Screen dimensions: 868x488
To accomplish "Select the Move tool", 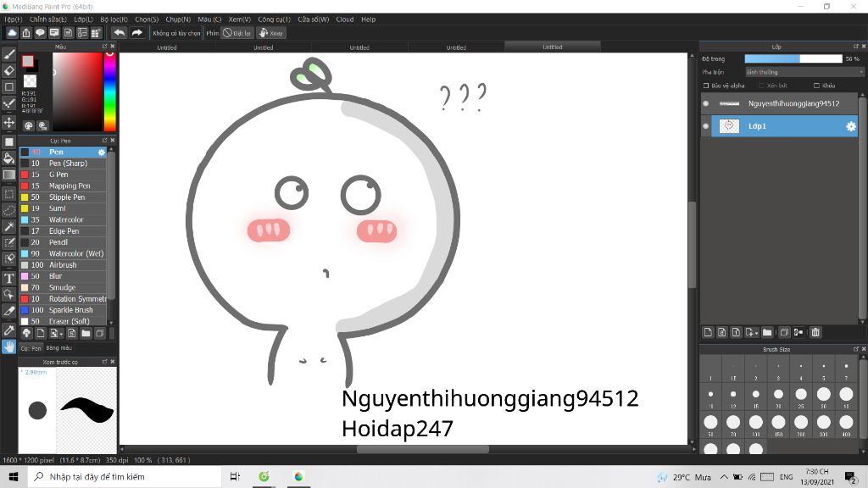I will pyautogui.click(x=8, y=122).
